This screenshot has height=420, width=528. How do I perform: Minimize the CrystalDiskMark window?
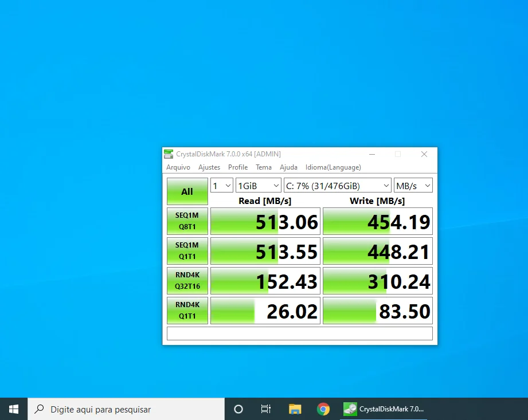372,154
